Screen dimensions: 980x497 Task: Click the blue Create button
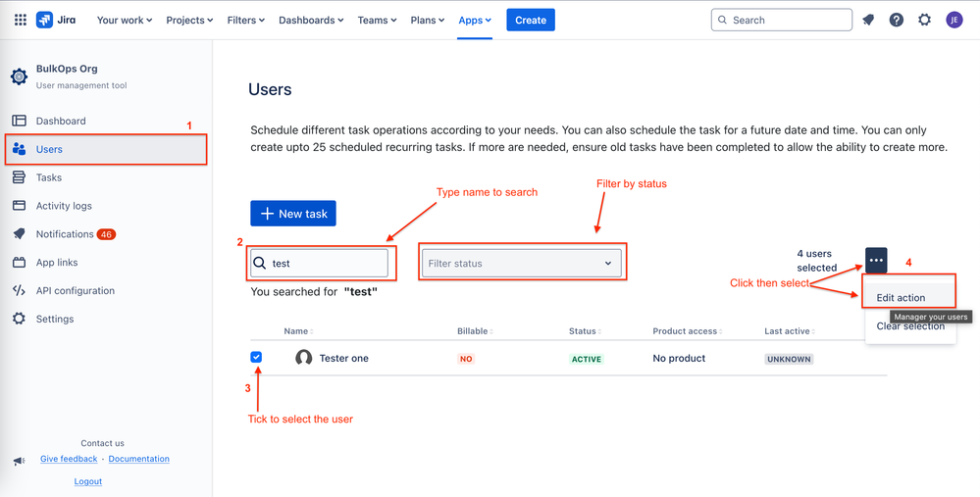coord(531,20)
